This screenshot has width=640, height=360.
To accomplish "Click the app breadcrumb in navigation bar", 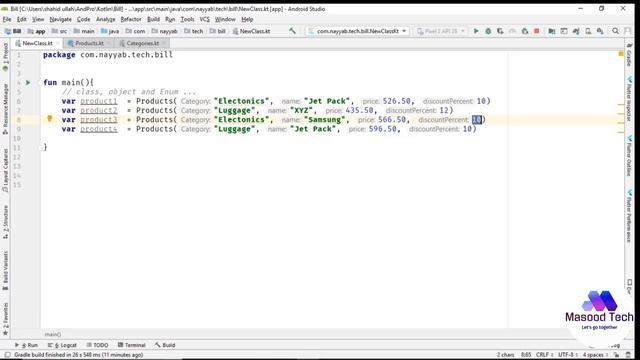I will pyautogui.click(x=36, y=31).
